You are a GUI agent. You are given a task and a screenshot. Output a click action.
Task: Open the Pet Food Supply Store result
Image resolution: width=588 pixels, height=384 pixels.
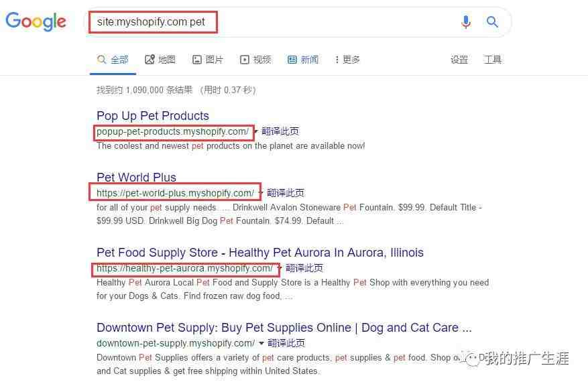tap(260, 253)
